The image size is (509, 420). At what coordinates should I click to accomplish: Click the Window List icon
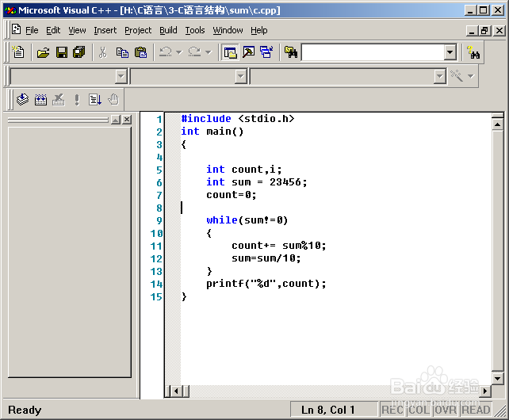266,52
